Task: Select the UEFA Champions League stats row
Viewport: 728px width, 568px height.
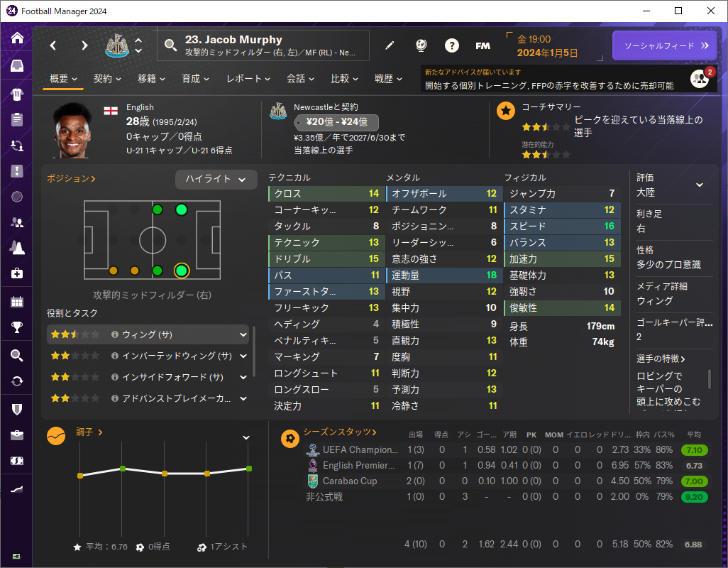Action: click(507, 450)
